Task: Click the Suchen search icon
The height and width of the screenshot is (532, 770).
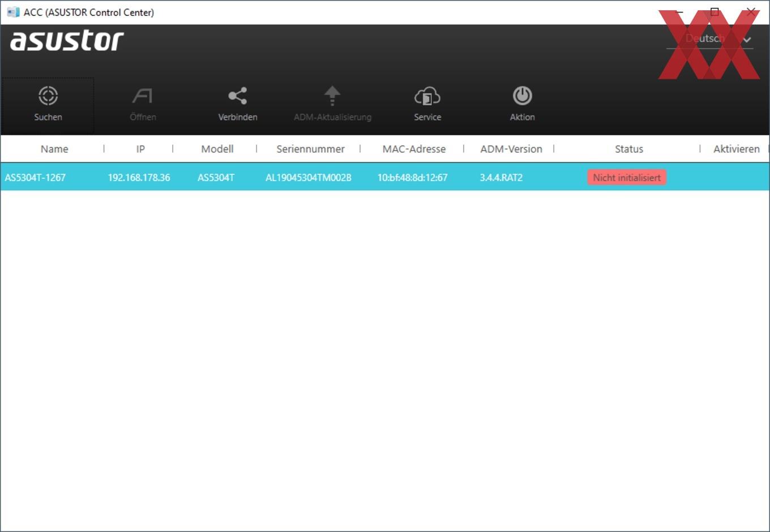Action: pyautogui.click(x=48, y=96)
